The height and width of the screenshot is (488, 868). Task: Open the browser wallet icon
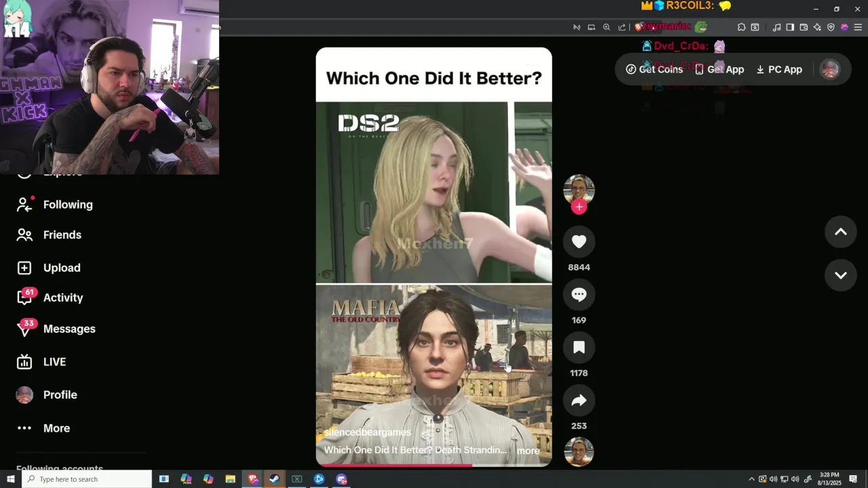[x=804, y=27]
